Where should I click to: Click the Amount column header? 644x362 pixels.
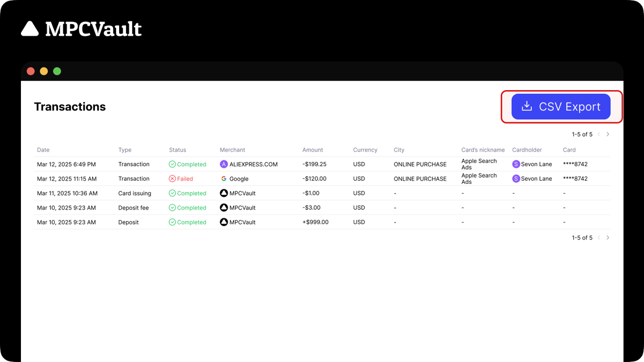[313, 150]
